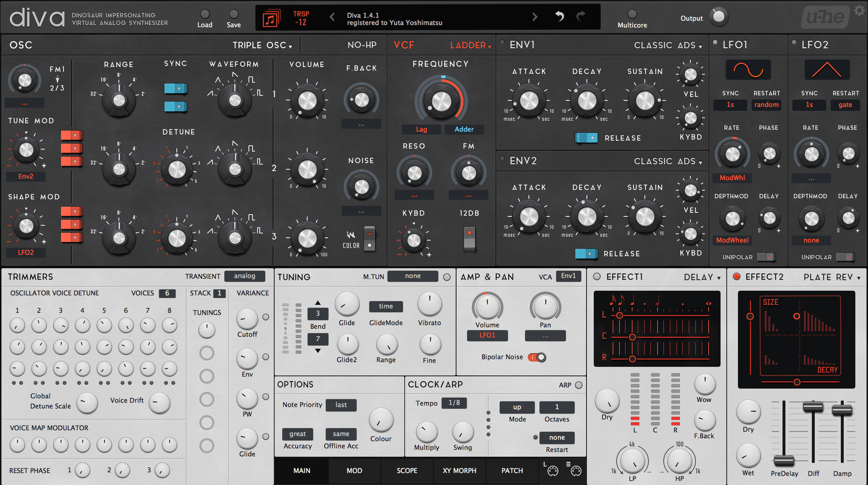Screen dimensions: 868x485
Task: Open the EFFECT2 PLATE REV dropdown
Action: pyautogui.click(x=832, y=277)
